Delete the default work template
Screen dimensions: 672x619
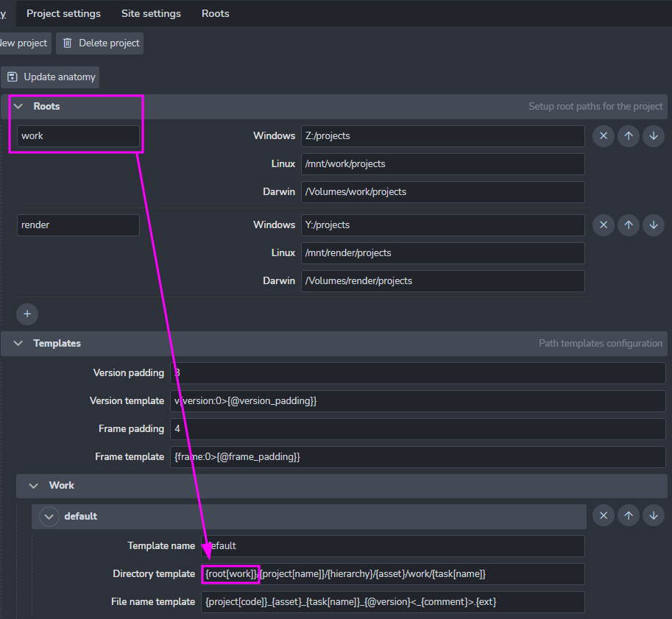(603, 516)
